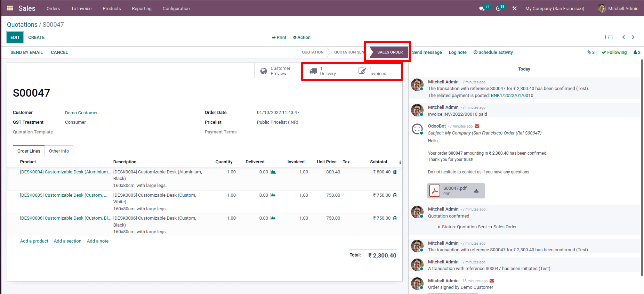Open the activities clock icon in navbar
This screenshot has width=644, height=294.
(498, 9)
